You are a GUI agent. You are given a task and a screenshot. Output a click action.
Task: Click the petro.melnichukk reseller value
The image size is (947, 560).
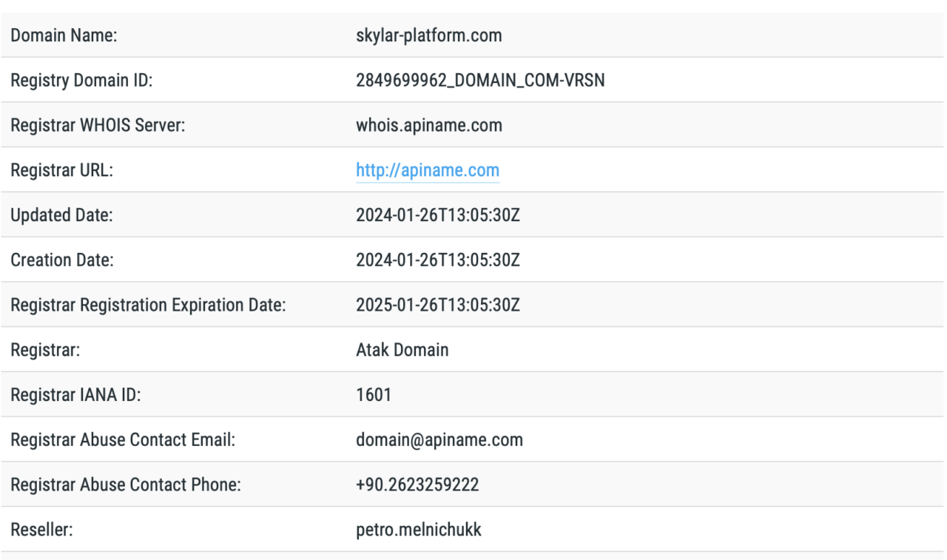[419, 530]
